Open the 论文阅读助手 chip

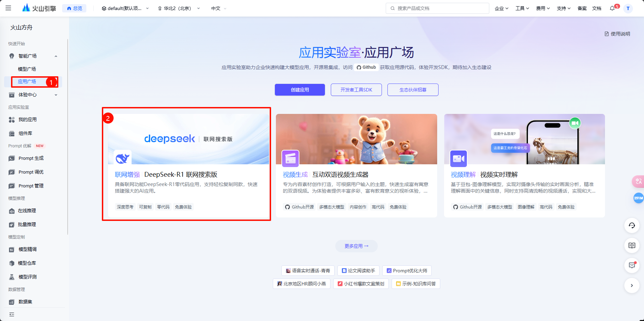click(x=358, y=271)
